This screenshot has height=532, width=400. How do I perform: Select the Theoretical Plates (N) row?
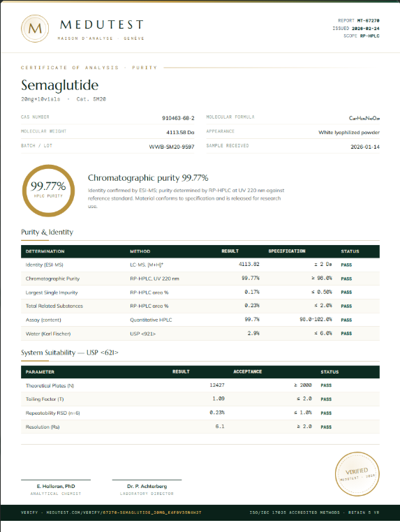pos(200,385)
